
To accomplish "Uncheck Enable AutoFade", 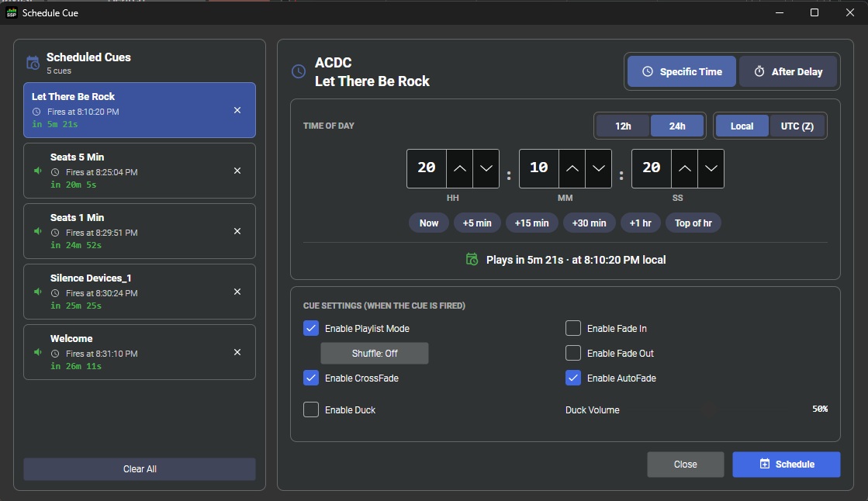I will pos(573,378).
